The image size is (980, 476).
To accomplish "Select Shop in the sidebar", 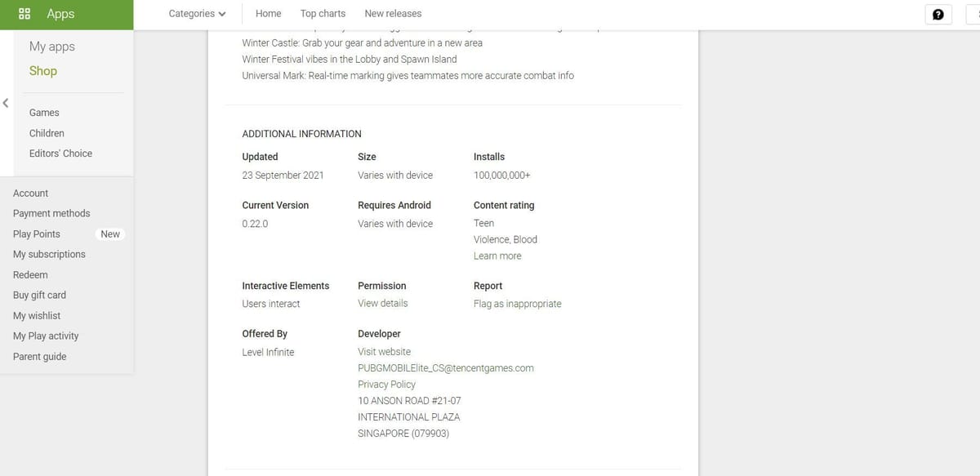I will 43,71.
